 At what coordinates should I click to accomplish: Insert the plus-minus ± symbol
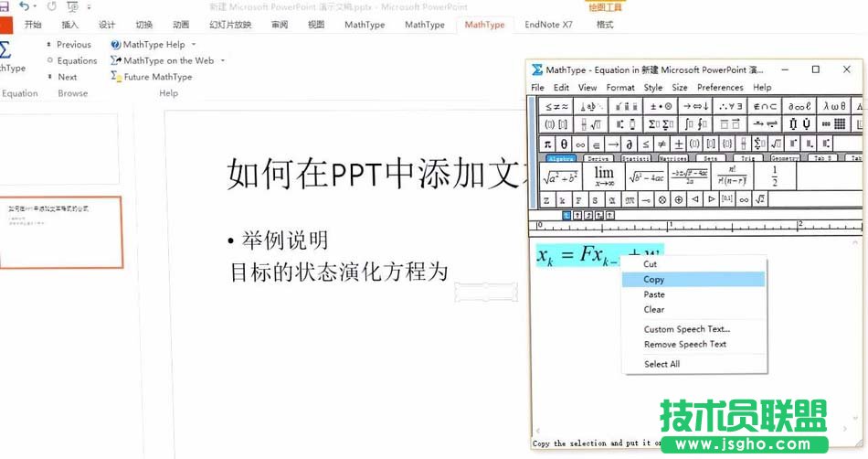point(679,144)
